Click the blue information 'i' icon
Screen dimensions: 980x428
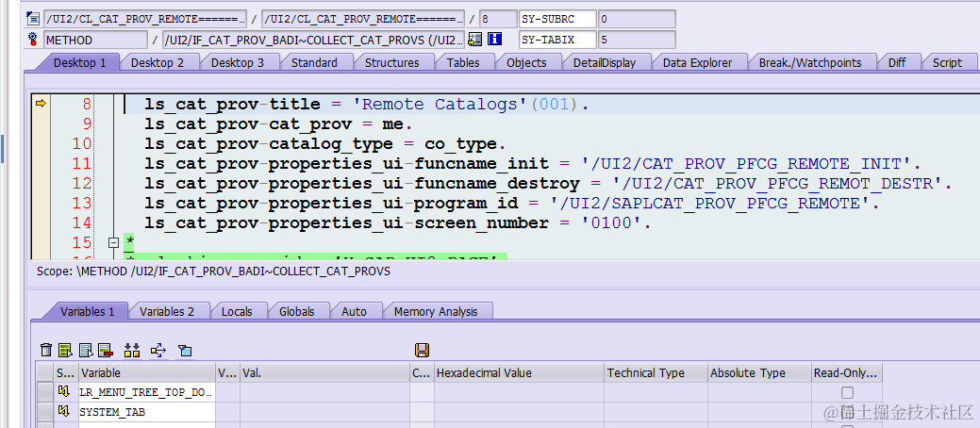click(x=495, y=40)
